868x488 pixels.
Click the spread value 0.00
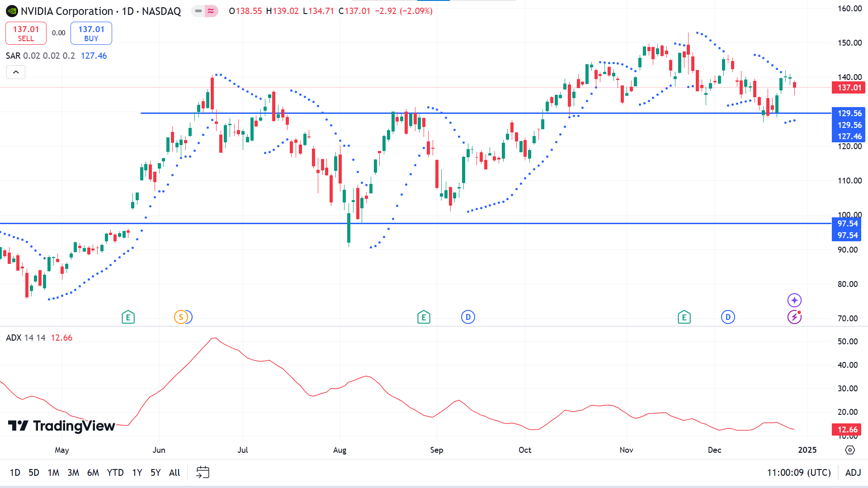pos(58,33)
